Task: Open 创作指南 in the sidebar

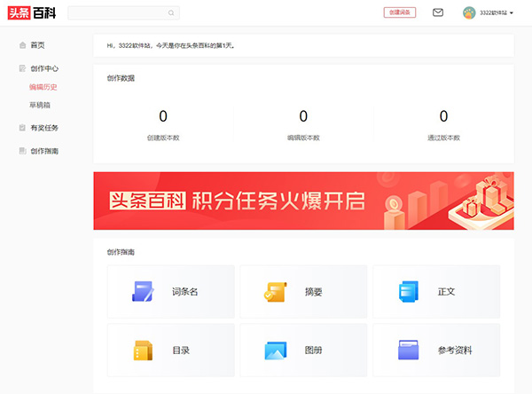Action: [44, 151]
